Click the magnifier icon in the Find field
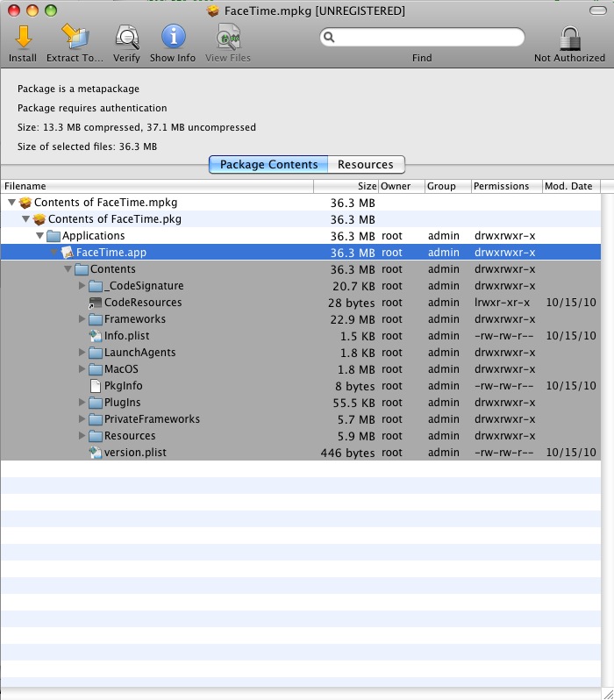 (x=329, y=37)
